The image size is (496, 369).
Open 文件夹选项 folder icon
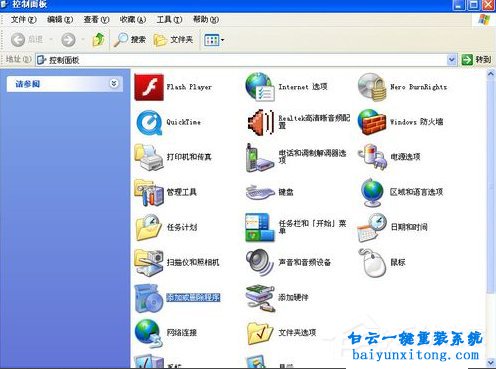click(x=260, y=333)
